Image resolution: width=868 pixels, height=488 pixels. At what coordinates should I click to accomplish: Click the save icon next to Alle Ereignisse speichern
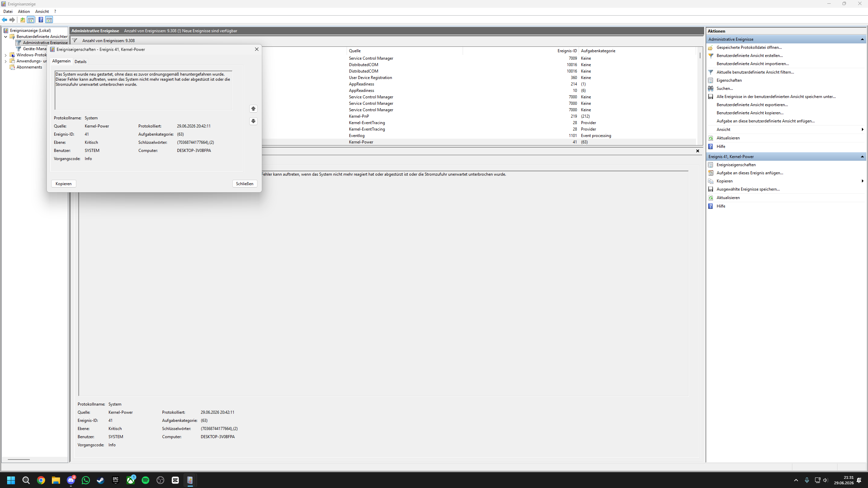click(711, 97)
